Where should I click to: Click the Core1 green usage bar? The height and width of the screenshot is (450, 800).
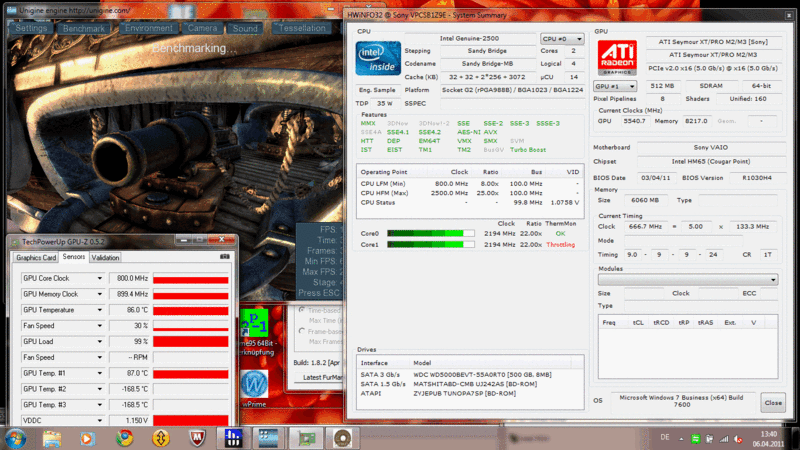[431, 245]
